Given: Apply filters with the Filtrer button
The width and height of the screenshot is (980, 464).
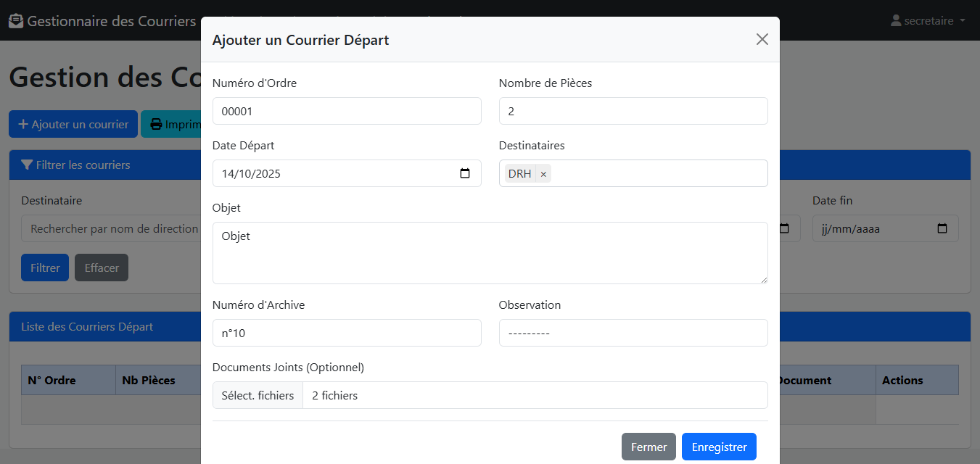Looking at the screenshot, I should click(x=45, y=268).
